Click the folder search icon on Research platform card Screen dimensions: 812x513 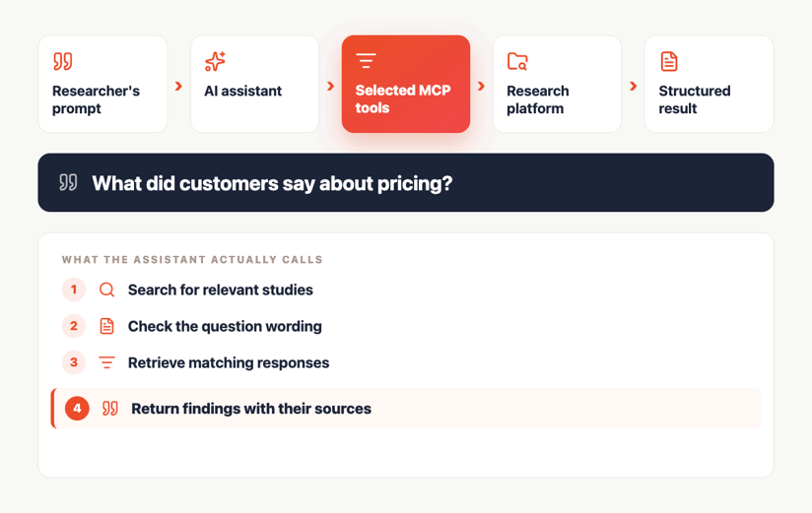(x=517, y=61)
